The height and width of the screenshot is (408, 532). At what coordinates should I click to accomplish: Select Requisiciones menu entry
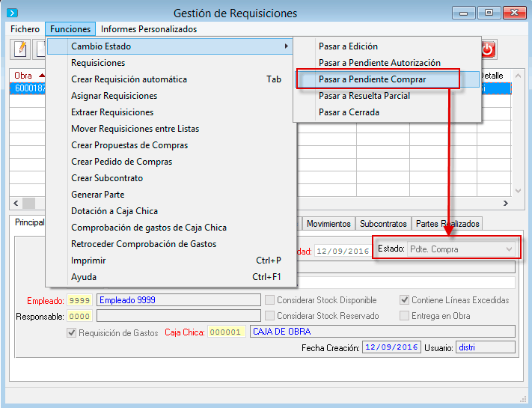pos(170,63)
